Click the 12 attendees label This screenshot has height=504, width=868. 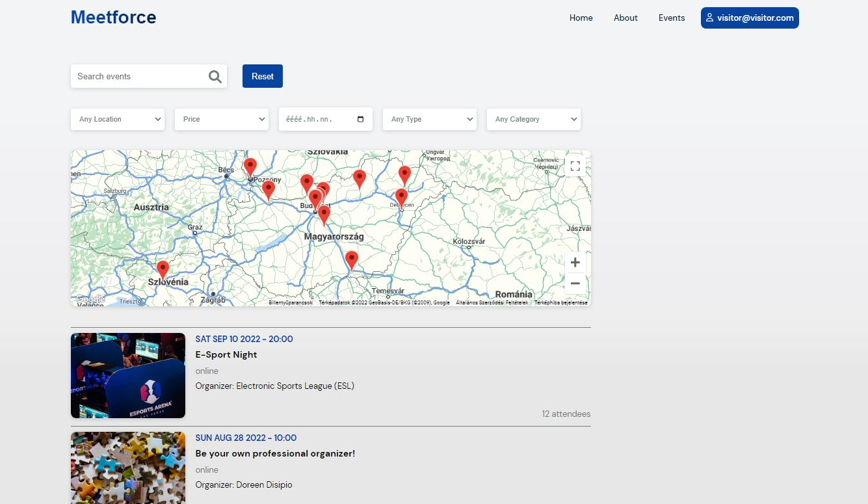[x=566, y=414]
